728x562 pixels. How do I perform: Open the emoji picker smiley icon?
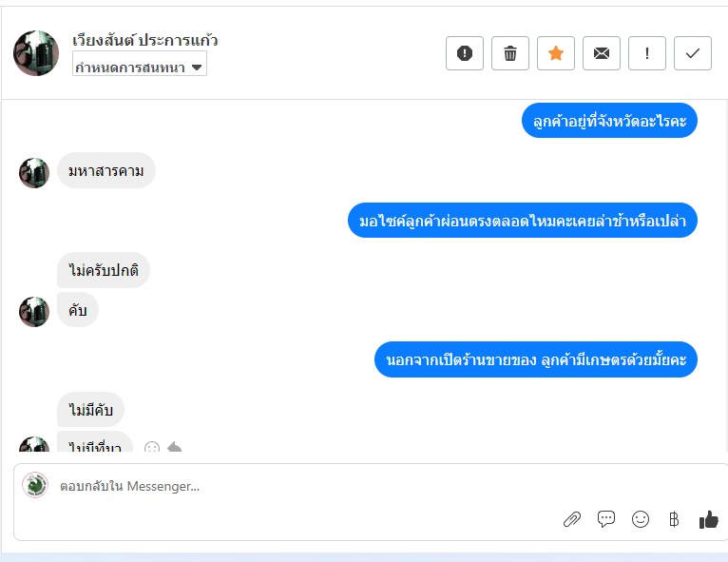coord(641,519)
